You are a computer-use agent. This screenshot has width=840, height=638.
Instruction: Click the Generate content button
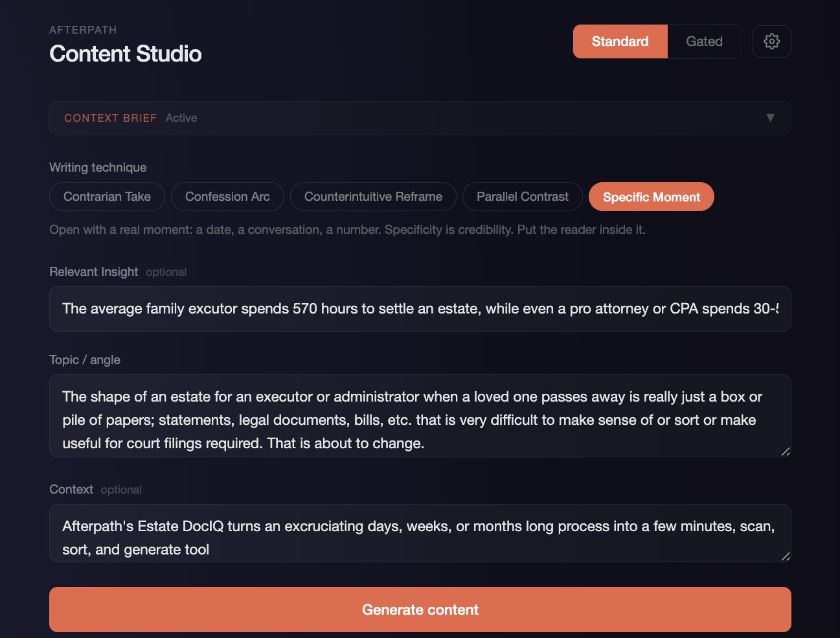point(420,610)
